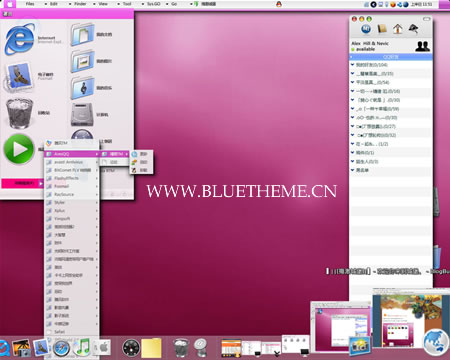Viewport: 450px width, 360px height.
Task: Click the available status text
Action: coord(365,49)
